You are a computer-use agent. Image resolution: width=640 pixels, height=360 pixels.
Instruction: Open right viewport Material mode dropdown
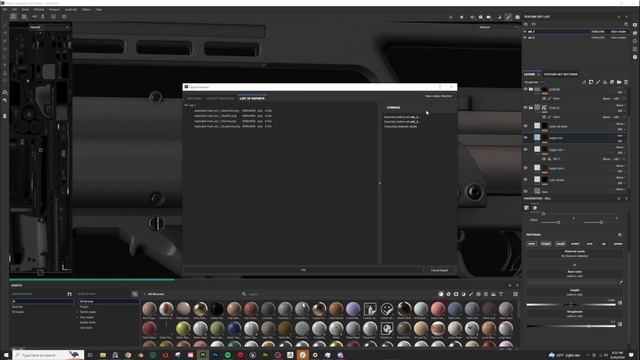click(498, 27)
